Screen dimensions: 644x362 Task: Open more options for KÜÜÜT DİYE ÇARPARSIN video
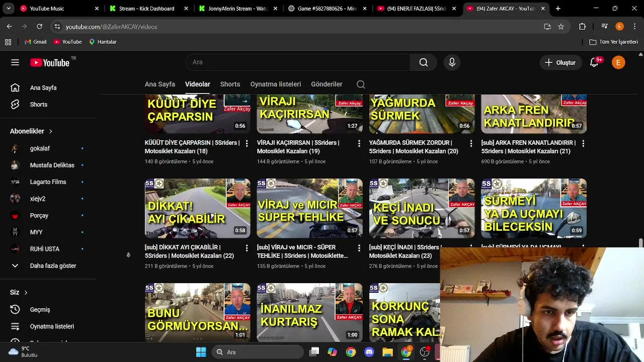click(247, 144)
